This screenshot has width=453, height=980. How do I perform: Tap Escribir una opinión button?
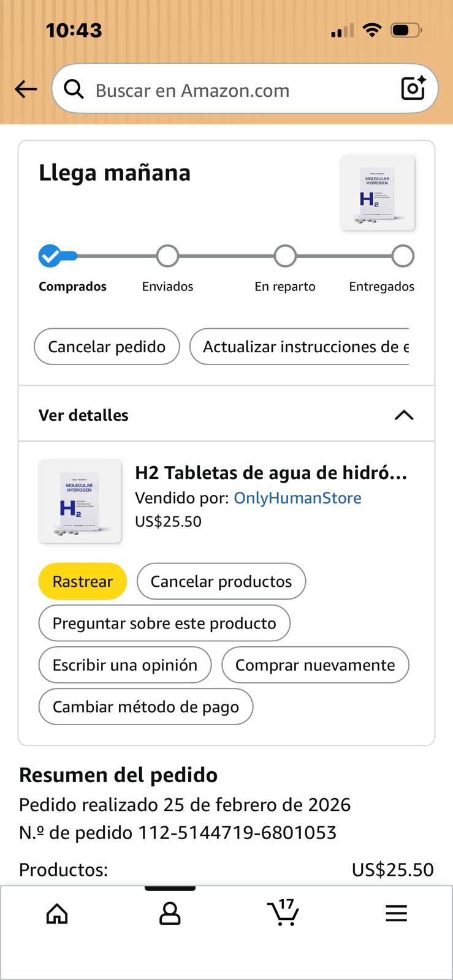125,665
